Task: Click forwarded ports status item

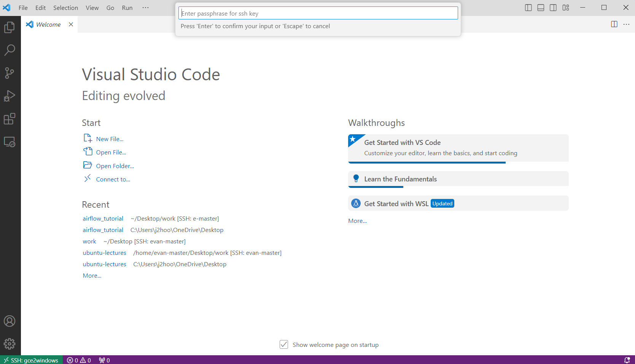Action: 104,360
